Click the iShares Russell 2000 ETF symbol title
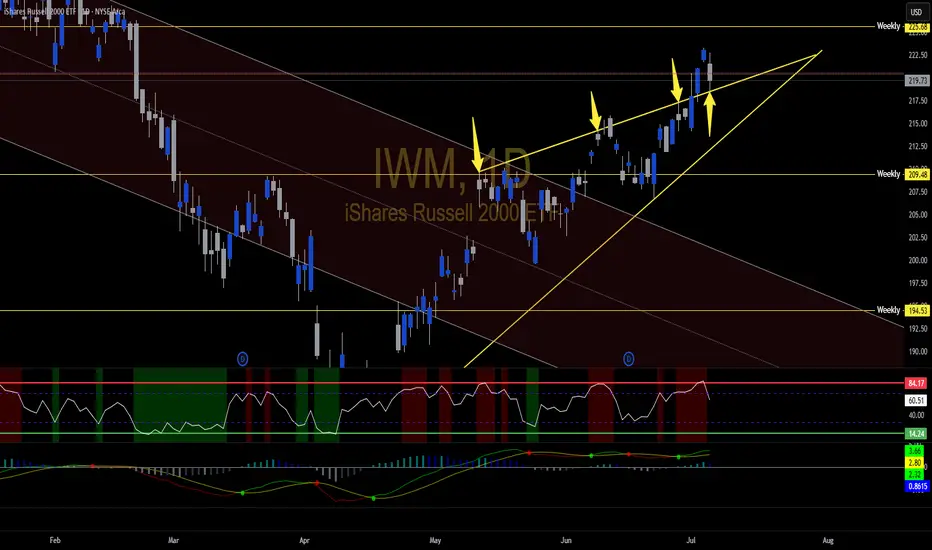This screenshot has height=550, width=932. click(64, 11)
